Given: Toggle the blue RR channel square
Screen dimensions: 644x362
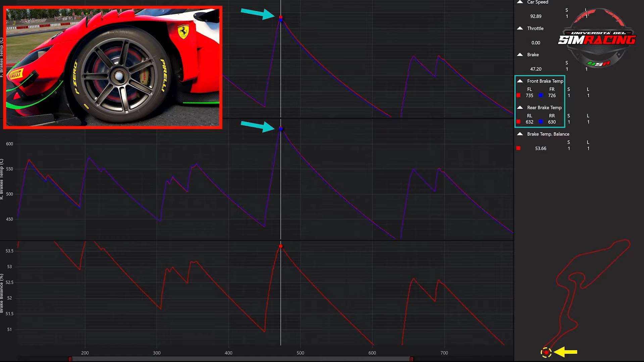Looking at the screenshot, I should (541, 122).
